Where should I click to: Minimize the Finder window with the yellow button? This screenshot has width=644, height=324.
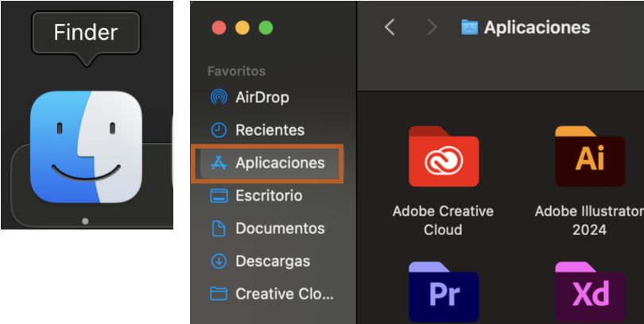242,28
